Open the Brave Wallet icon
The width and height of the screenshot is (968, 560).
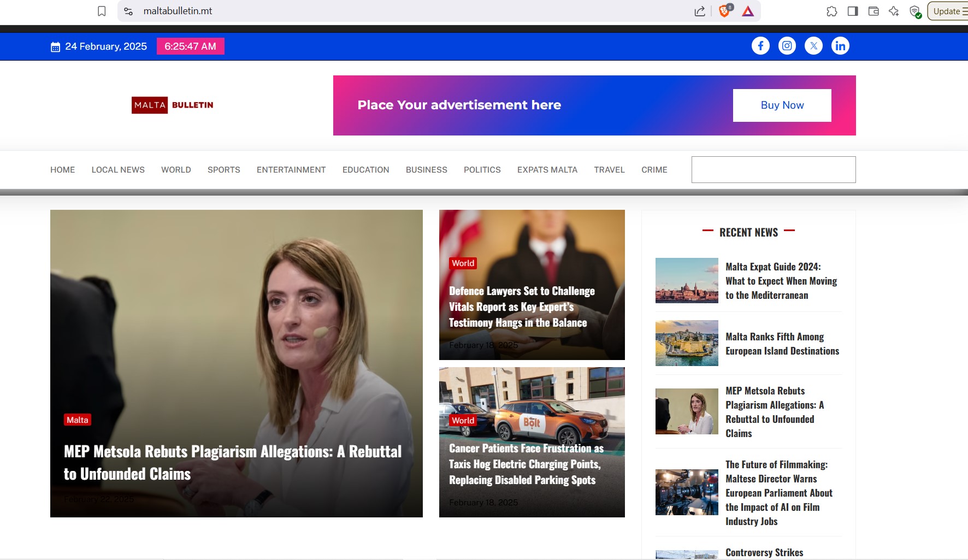pyautogui.click(x=873, y=11)
